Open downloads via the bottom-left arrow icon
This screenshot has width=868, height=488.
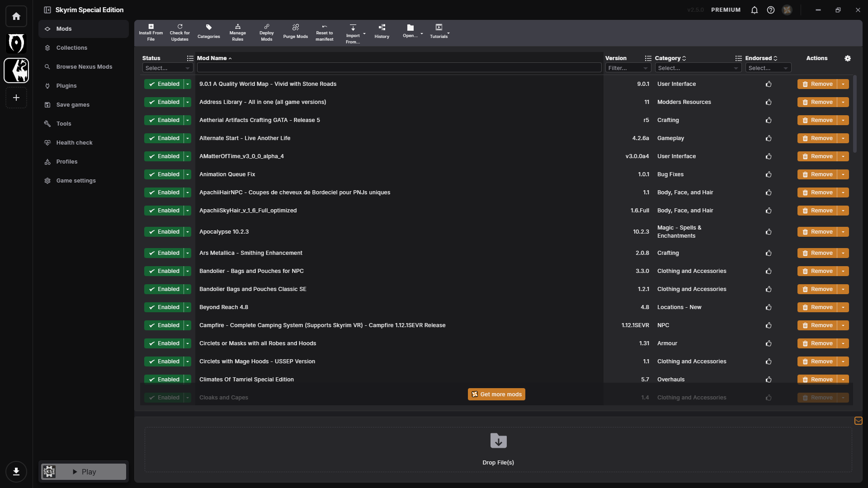(x=16, y=472)
